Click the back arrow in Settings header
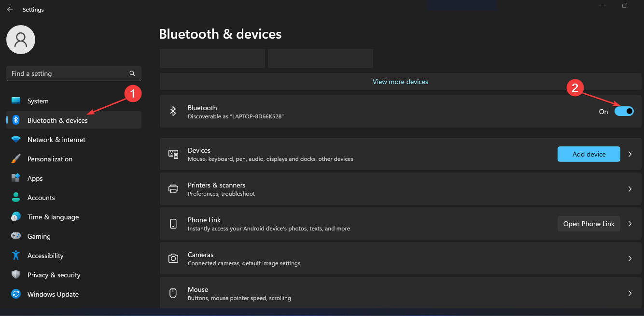 pyautogui.click(x=10, y=9)
